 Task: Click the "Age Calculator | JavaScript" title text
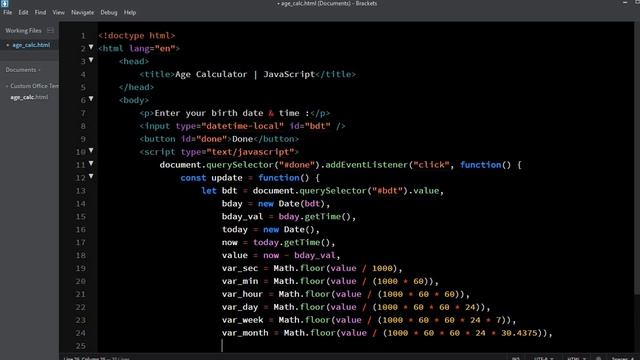coord(245,74)
